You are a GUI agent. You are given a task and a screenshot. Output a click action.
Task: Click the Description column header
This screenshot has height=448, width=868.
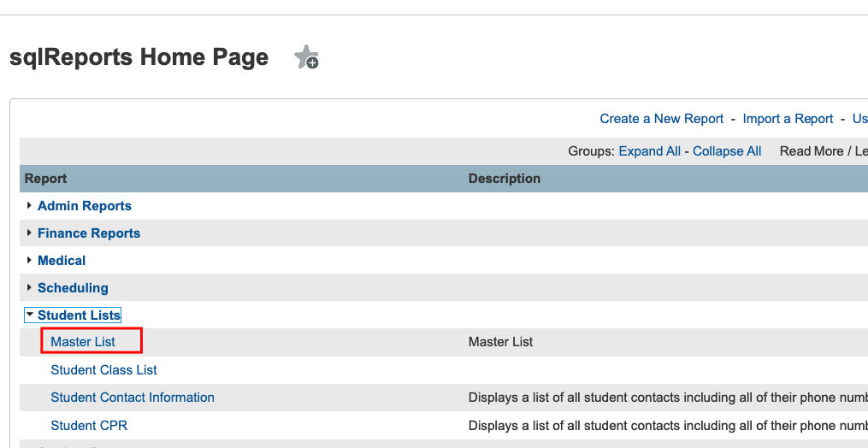[x=505, y=179]
